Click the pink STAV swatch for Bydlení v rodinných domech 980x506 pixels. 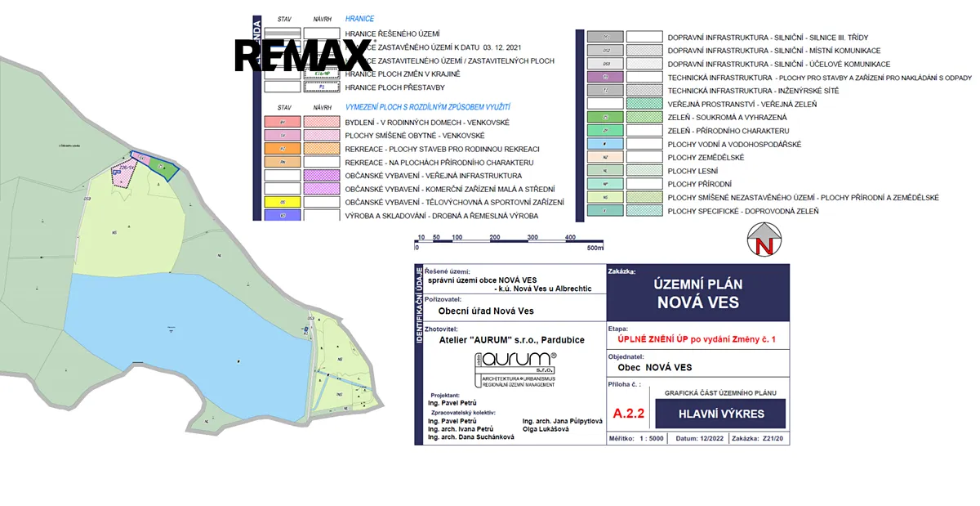pos(283,122)
